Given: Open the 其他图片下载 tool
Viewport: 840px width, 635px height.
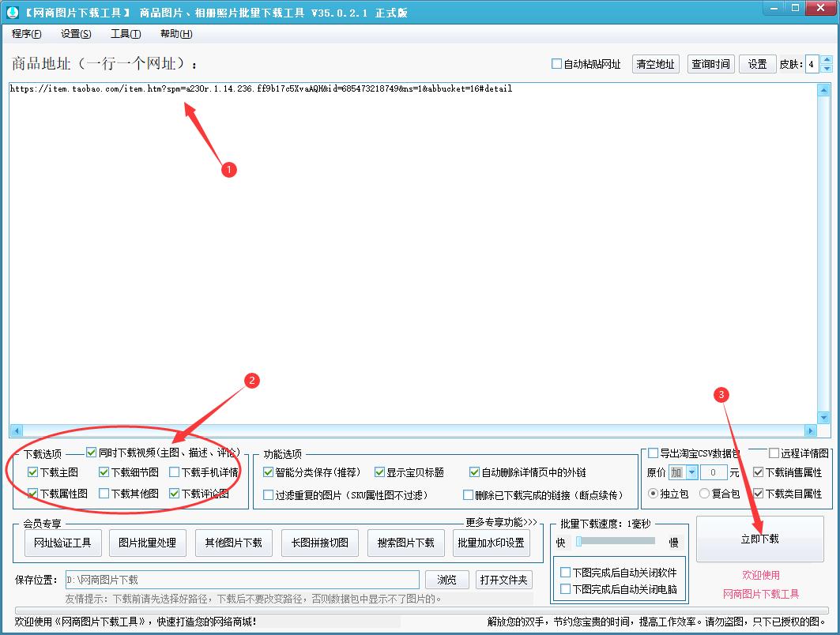Looking at the screenshot, I should pyautogui.click(x=234, y=543).
